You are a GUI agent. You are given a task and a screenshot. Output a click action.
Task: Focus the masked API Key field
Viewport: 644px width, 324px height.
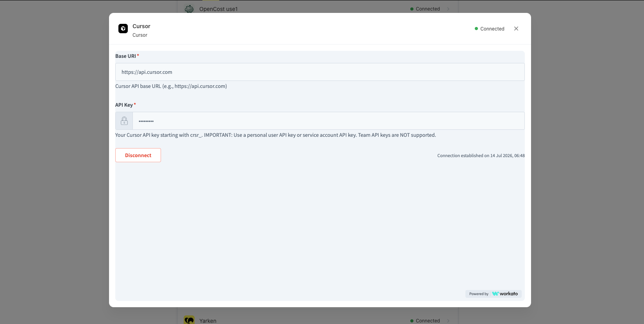pos(328,121)
